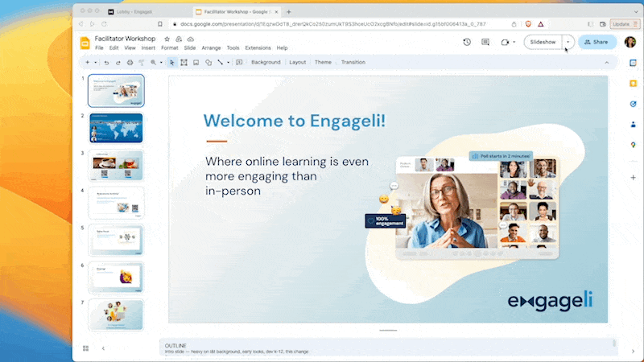
Task: Click the blue Share button
Action: [x=597, y=42]
